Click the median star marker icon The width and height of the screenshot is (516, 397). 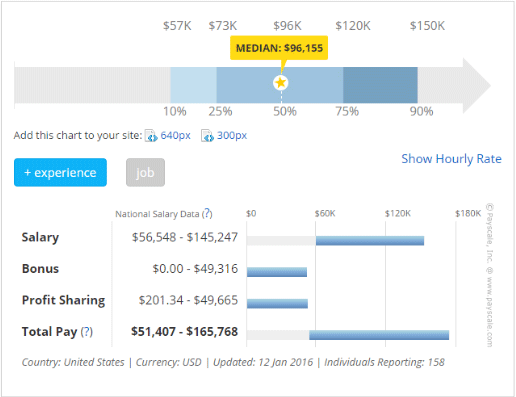point(281,83)
